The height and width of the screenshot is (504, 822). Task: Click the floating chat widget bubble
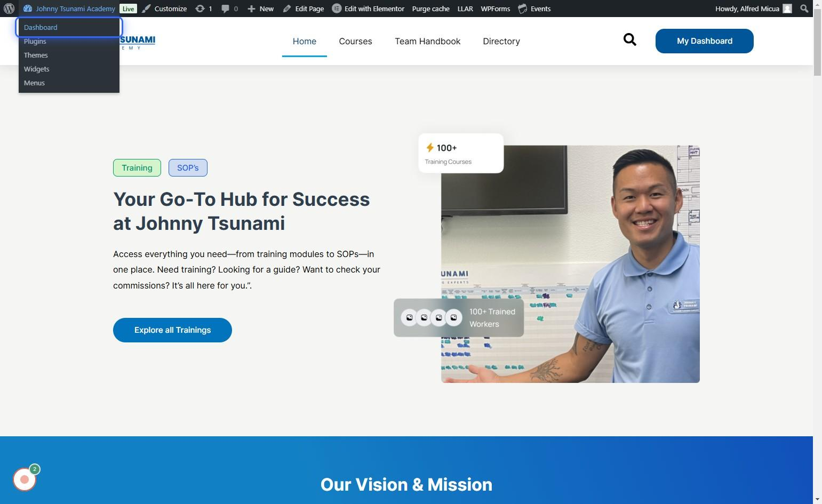pos(25,479)
